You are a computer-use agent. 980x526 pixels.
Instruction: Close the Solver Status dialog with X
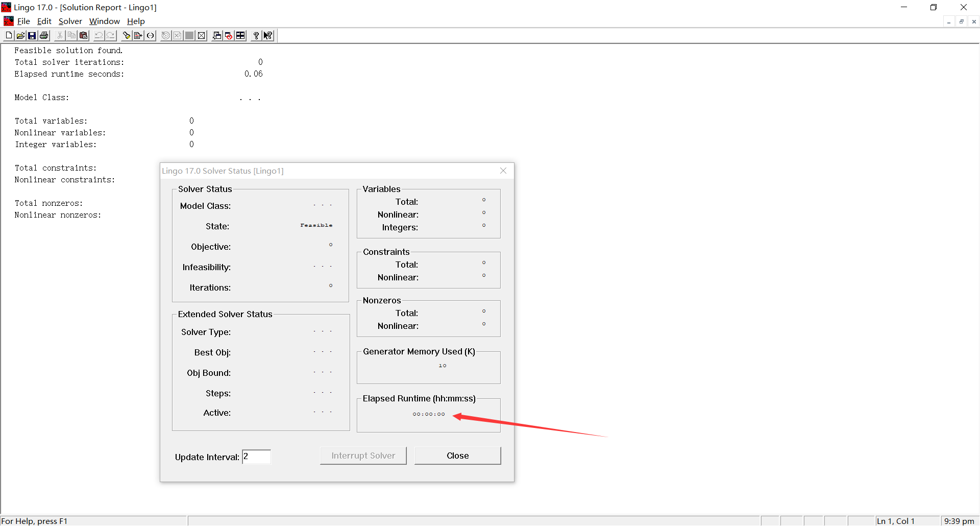tap(503, 171)
